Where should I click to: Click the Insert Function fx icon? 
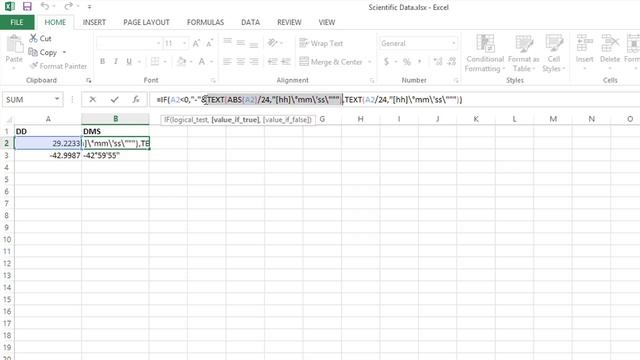point(136,99)
